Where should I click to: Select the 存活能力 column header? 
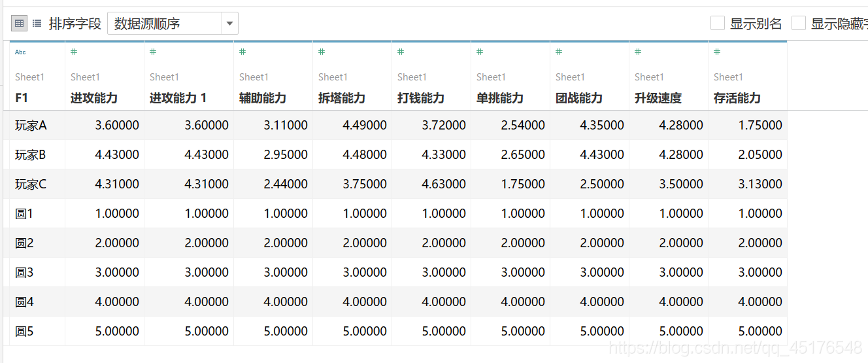737,98
